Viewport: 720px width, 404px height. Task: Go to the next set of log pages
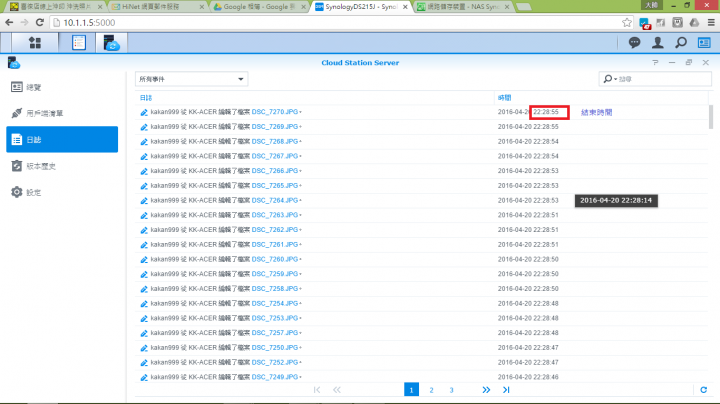[486, 390]
